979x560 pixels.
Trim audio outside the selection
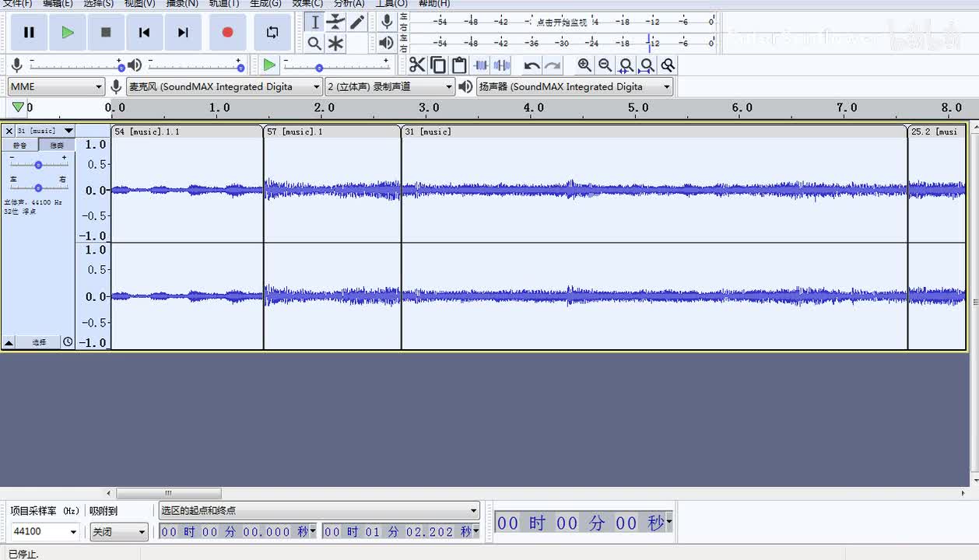pyautogui.click(x=481, y=65)
